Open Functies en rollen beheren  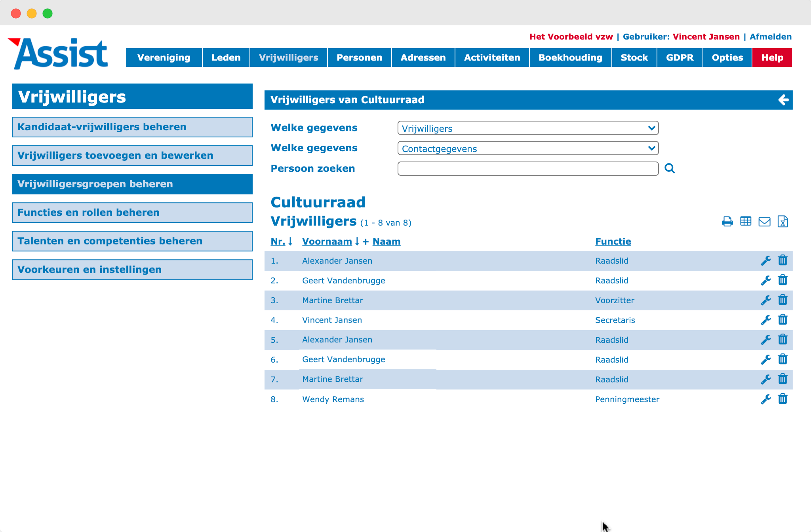(132, 213)
